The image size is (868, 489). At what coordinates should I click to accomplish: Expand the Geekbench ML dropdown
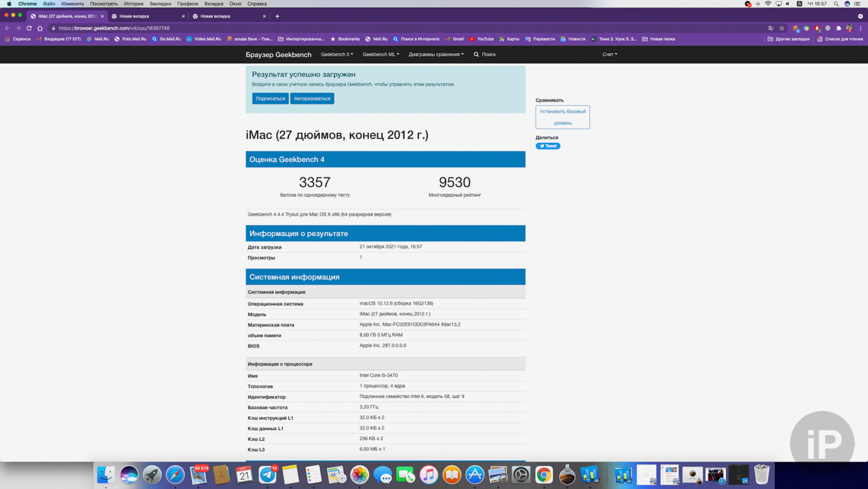380,54
